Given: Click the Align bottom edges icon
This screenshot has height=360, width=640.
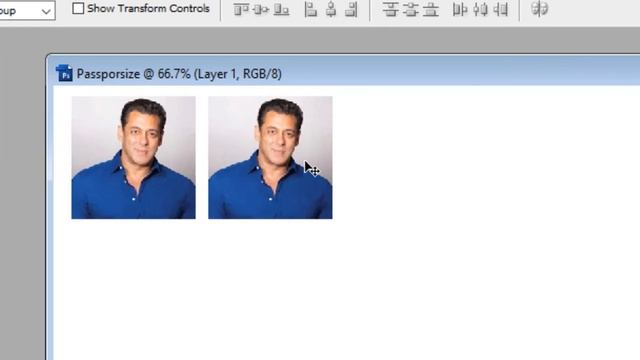Looking at the screenshot, I should point(281,9).
